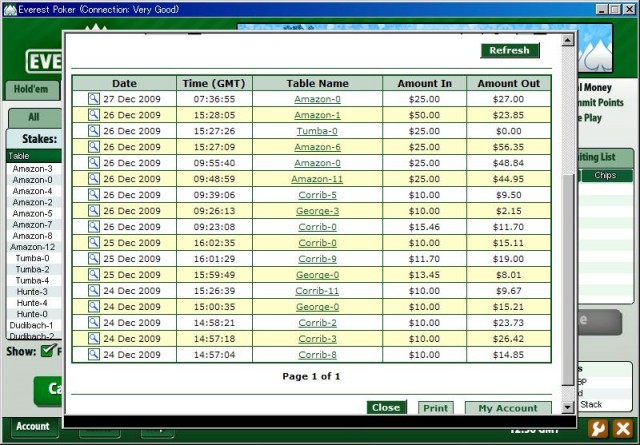Open details icon for 27 Dec 07:36:55 row
The width and height of the screenshot is (640, 445).
click(93, 99)
